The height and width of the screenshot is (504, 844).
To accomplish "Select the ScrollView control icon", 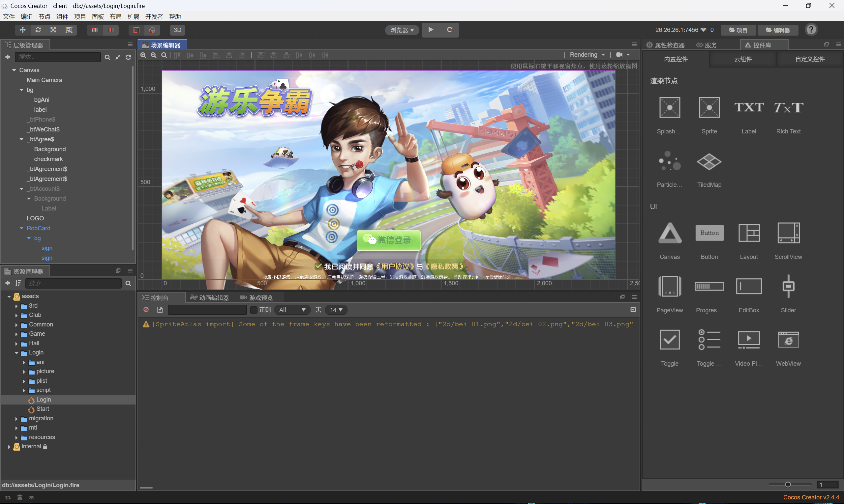I will 788,233.
